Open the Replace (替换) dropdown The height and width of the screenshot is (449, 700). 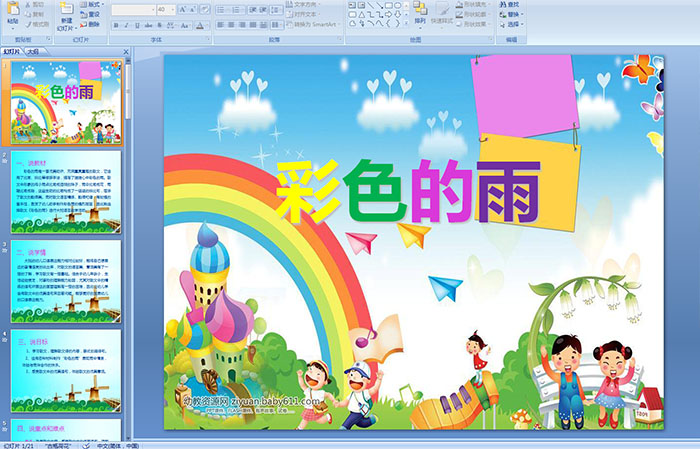coord(512,14)
